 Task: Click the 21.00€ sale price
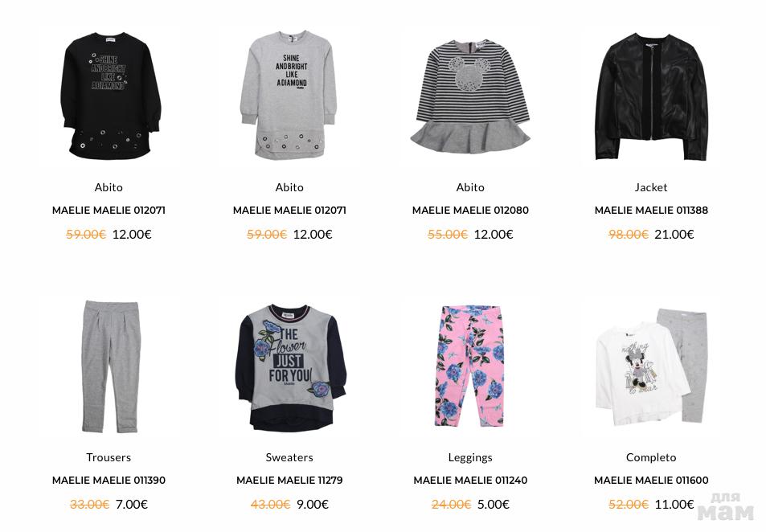(x=674, y=235)
